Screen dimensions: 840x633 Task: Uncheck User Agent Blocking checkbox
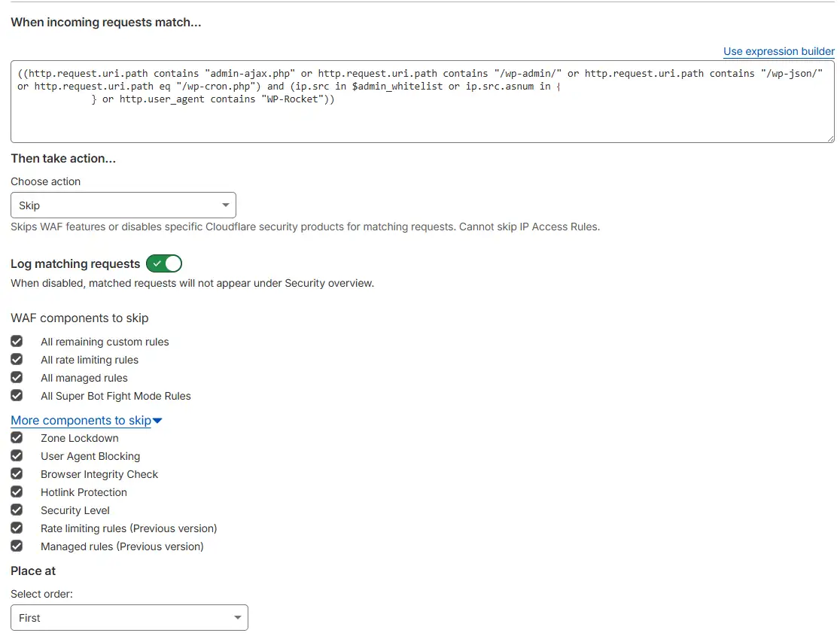17,455
